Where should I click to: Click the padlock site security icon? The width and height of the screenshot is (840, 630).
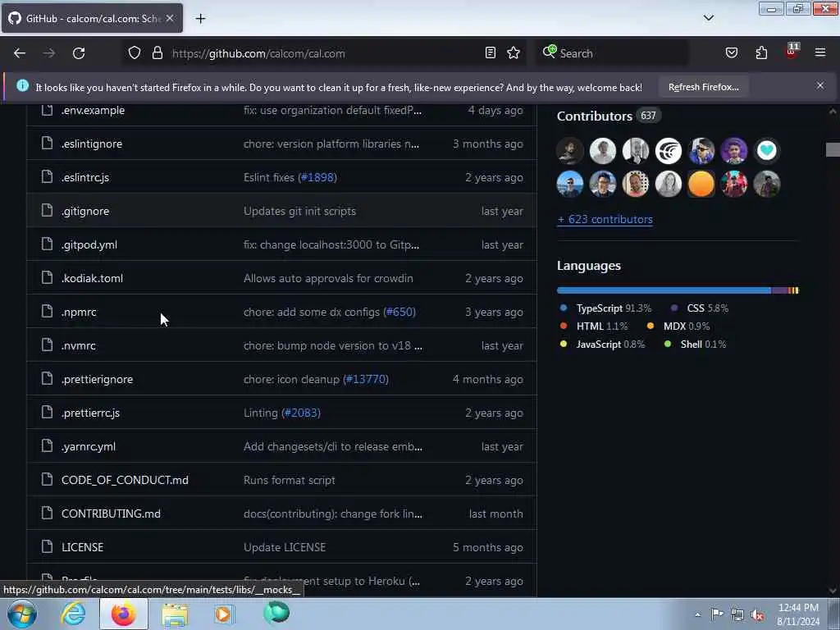coord(157,52)
